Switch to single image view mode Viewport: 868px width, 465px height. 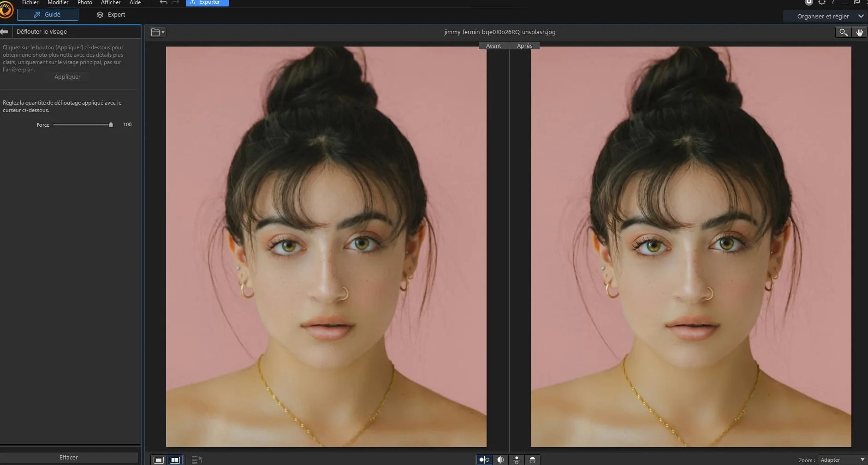click(159, 459)
